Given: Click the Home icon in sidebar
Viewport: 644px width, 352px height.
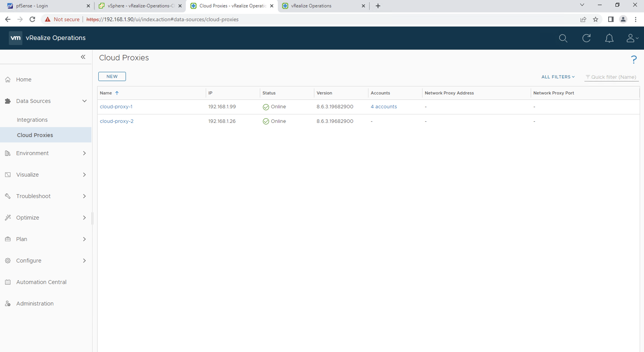Looking at the screenshot, I should [8, 79].
